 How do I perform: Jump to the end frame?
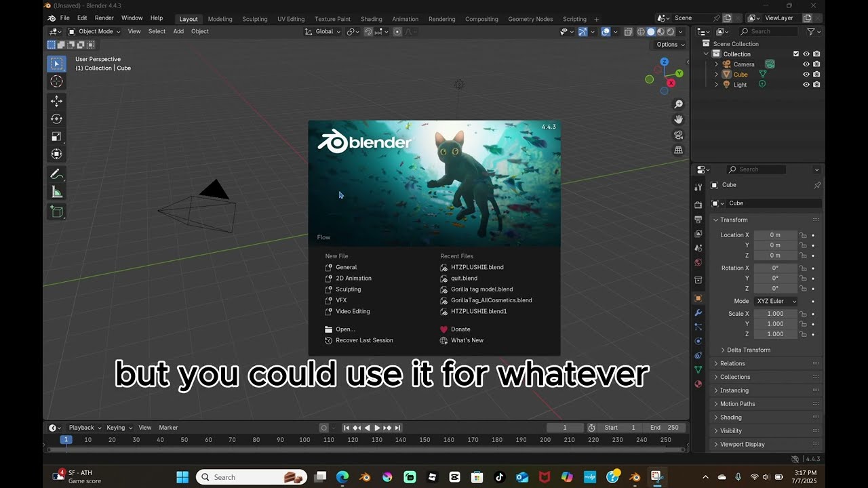398,428
